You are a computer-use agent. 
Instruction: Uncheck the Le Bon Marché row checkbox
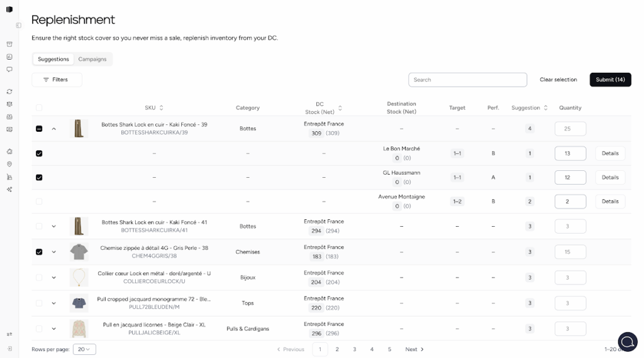(x=39, y=153)
